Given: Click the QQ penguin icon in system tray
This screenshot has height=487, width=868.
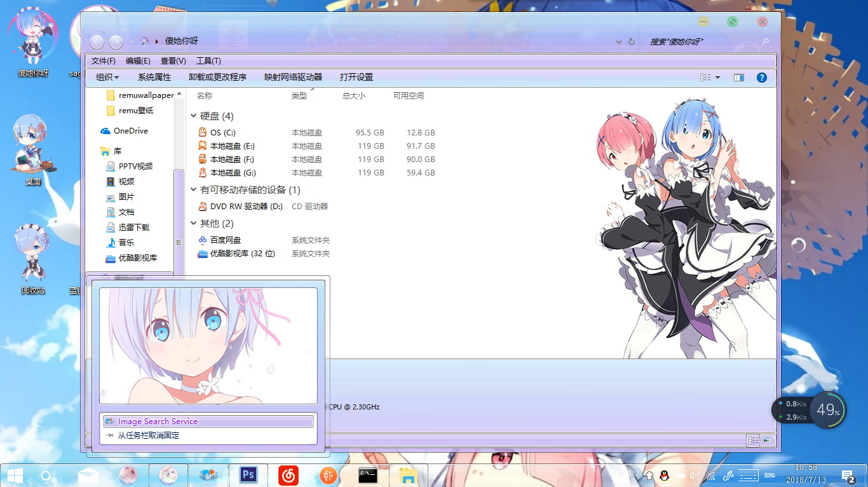Looking at the screenshot, I should pos(665,476).
